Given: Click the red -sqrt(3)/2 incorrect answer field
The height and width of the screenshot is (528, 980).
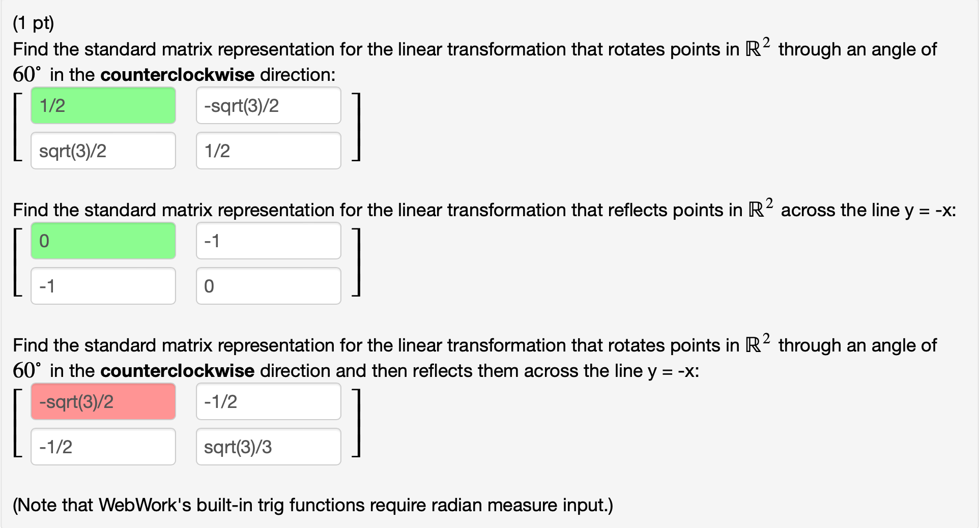Looking at the screenshot, I should pos(103,401).
